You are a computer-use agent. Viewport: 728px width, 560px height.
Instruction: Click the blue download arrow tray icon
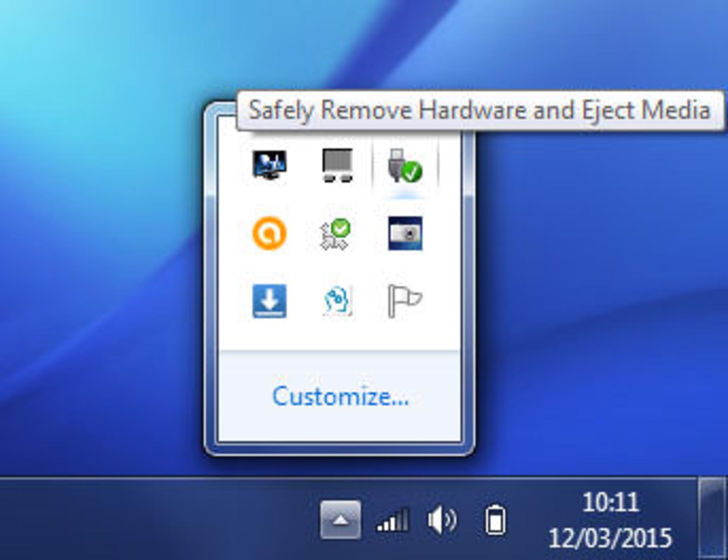pos(270,301)
